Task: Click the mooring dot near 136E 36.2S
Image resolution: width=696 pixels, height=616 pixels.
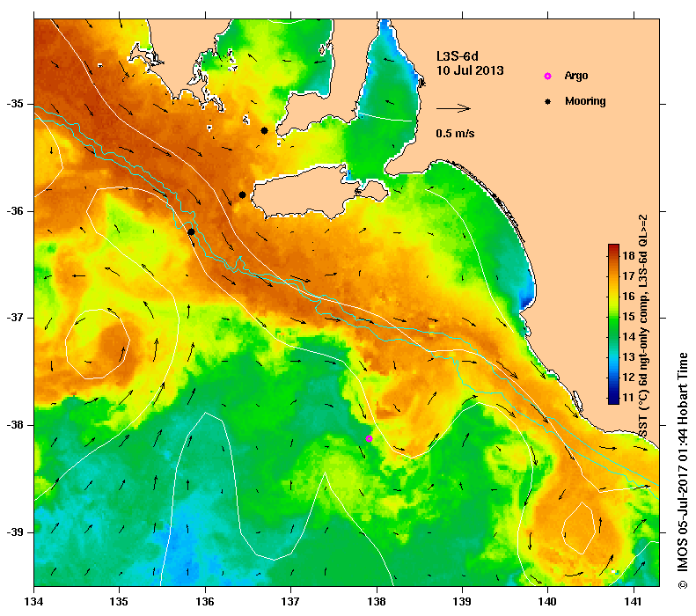Action: (191, 231)
